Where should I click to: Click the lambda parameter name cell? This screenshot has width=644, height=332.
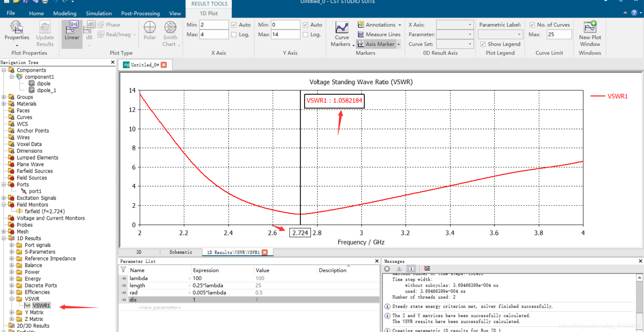tap(139, 278)
